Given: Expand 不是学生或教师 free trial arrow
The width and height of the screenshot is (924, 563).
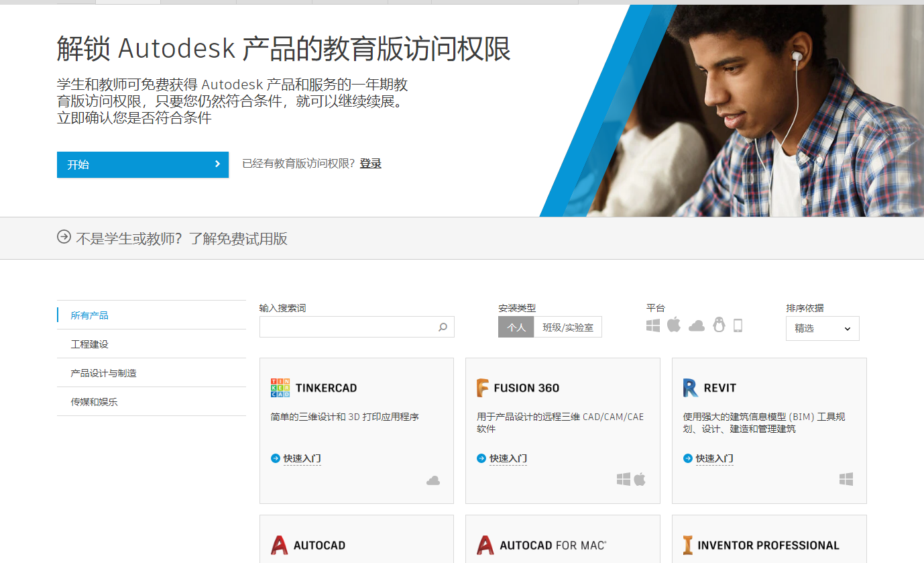Looking at the screenshot, I should [64, 237].
